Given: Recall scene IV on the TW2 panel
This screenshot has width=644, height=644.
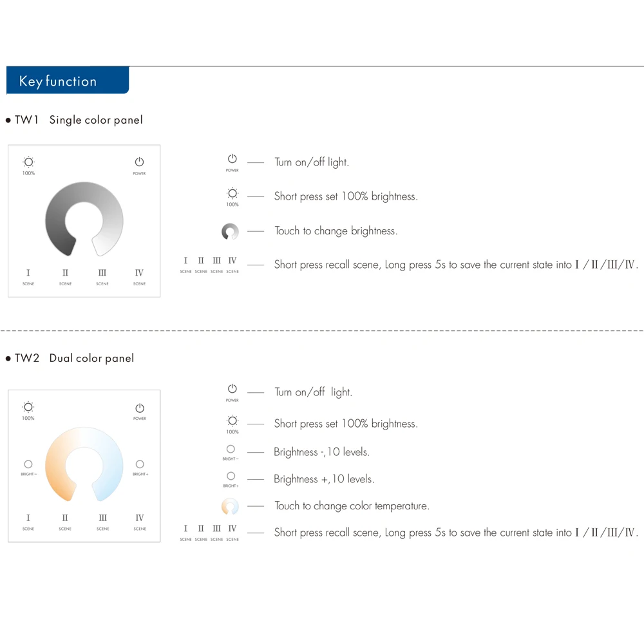Looking at the screenshot, I should (x=140, y=518).
